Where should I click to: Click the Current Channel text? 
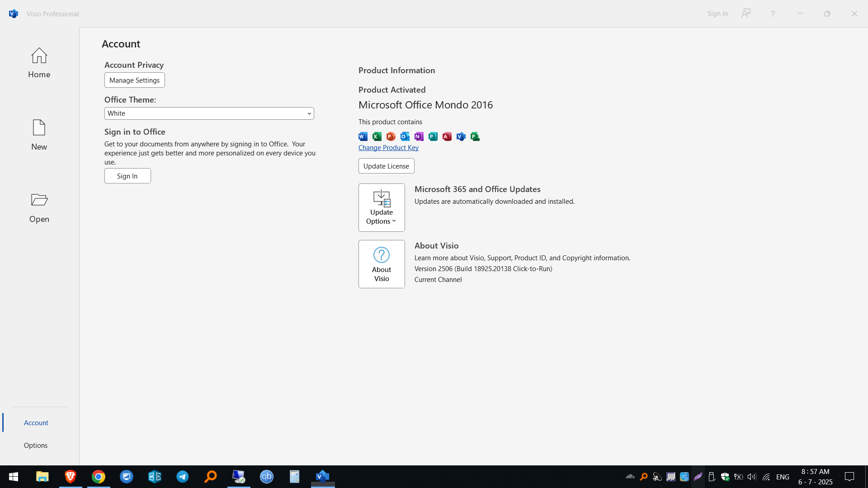[x=438, y=280]
